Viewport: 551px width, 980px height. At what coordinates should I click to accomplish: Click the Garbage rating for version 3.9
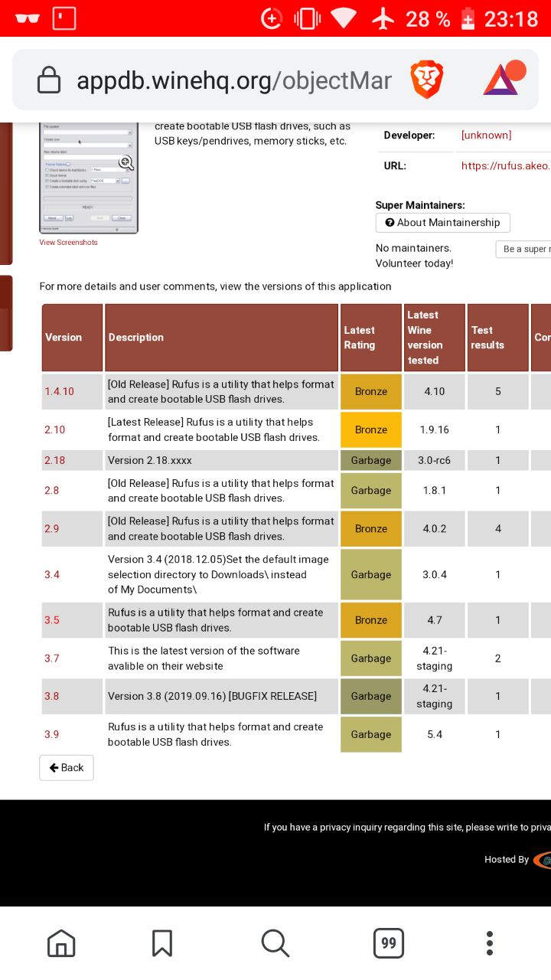point(371,735)
